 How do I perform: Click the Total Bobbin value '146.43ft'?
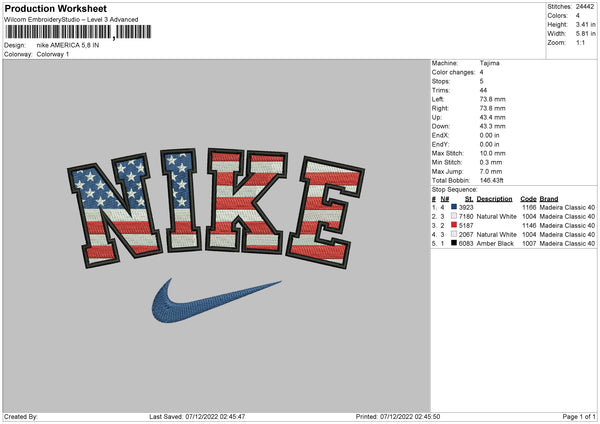point(492,181)
